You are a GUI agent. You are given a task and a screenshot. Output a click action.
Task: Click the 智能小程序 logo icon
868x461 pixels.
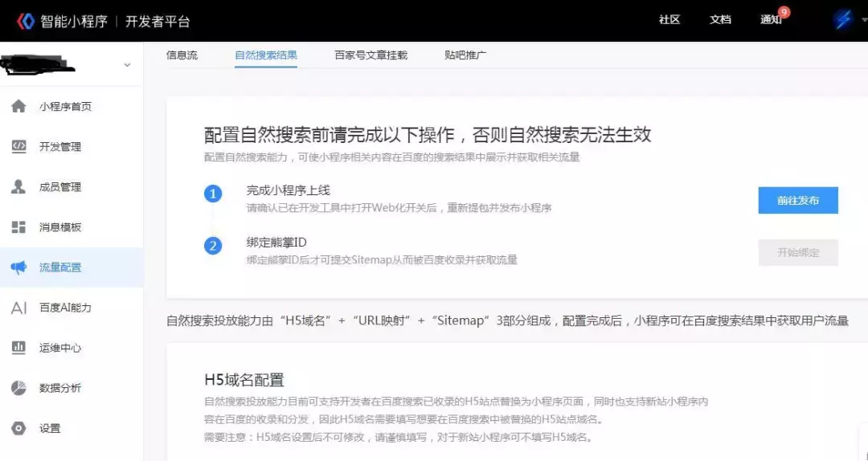coord(26,21)
